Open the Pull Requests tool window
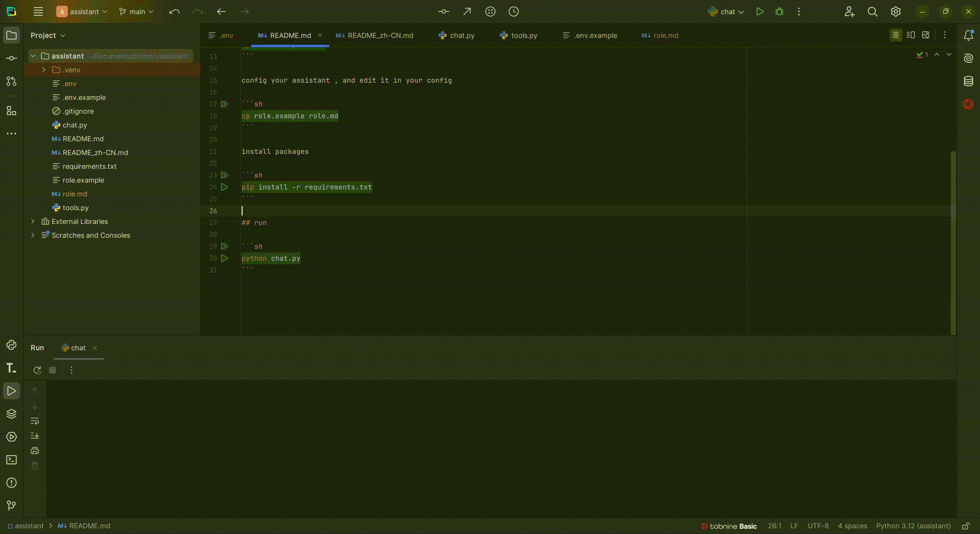Viewport: 980px width, 534px height. (11, 81)
